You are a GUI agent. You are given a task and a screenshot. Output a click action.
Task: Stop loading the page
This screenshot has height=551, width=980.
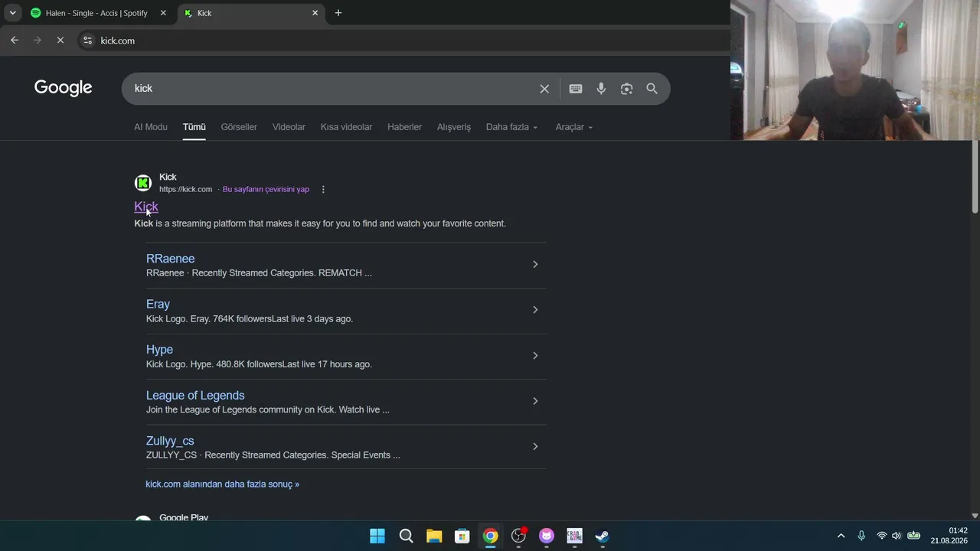tap(60, 41)
